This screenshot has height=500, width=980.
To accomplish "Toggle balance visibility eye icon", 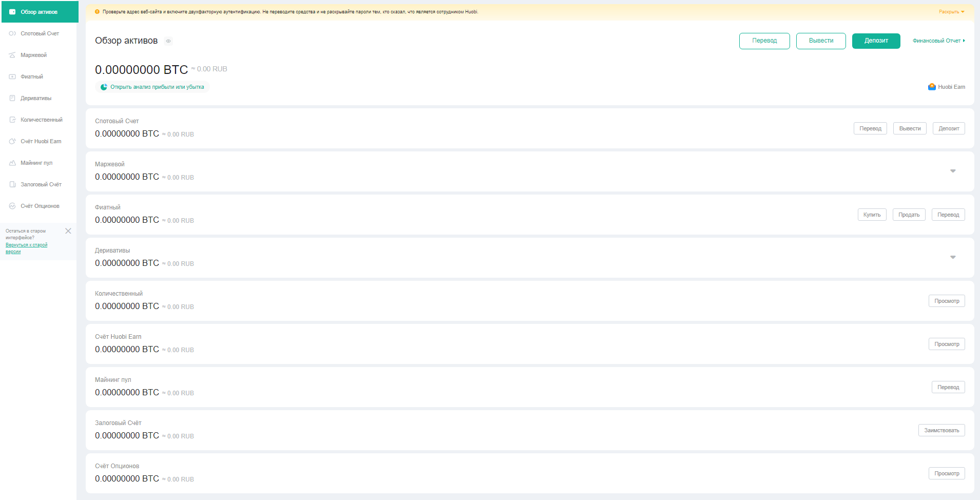I will click(168, 41).
